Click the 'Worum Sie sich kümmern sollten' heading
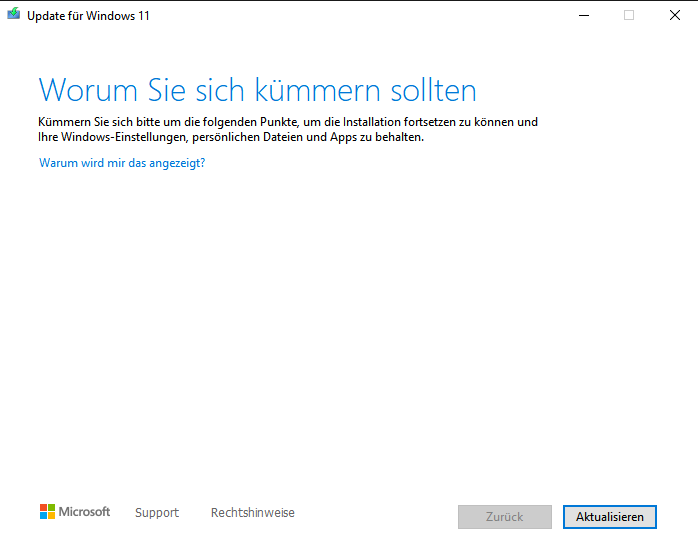The width and height of the screenshot is (698, 552). 257,90
